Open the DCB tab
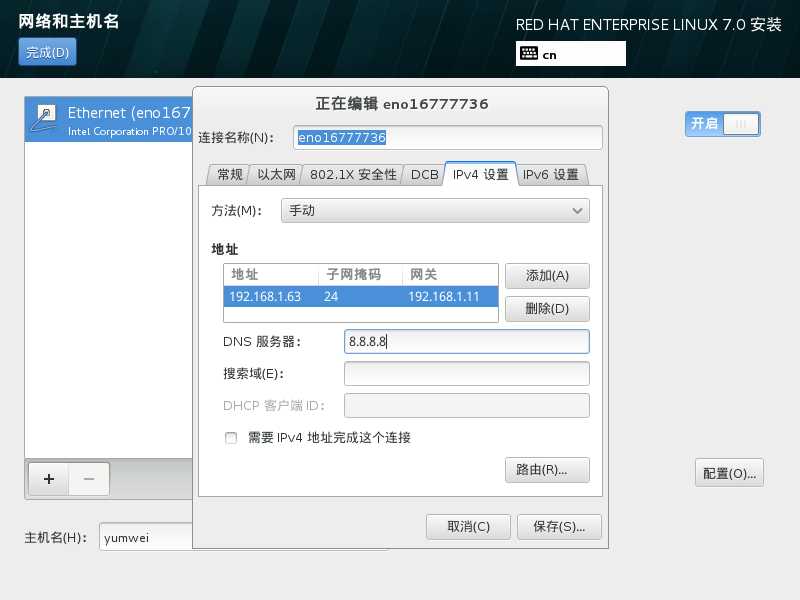The image size is (800, 600). [424, 174]
